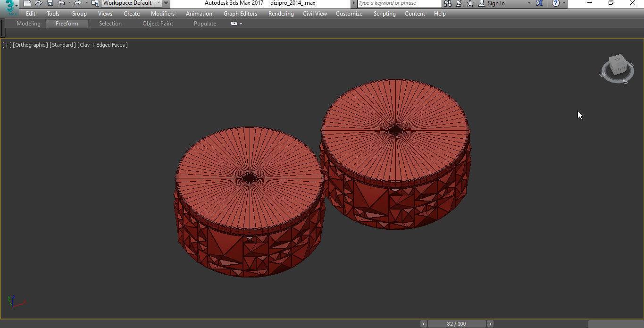
Task: Open the Help question mark icon
Action: click(556, 3)
